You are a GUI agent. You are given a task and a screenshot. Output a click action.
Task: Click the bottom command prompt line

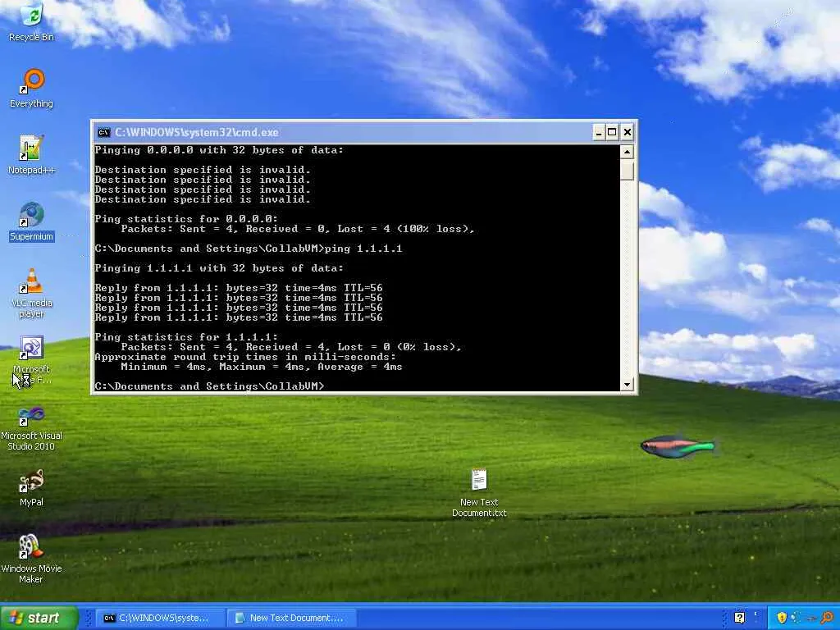pos(209,386)
